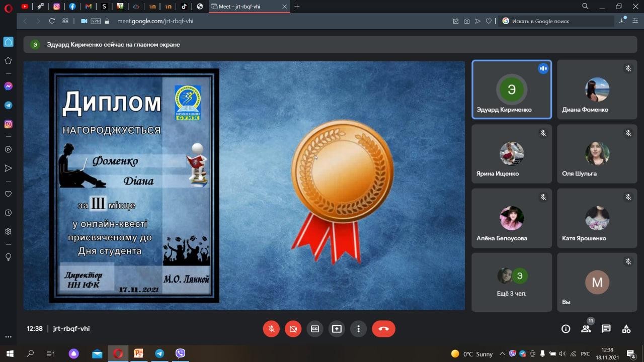
Task: Open Messenger in the Opera sidebar
Action: (x=8, y=86)
